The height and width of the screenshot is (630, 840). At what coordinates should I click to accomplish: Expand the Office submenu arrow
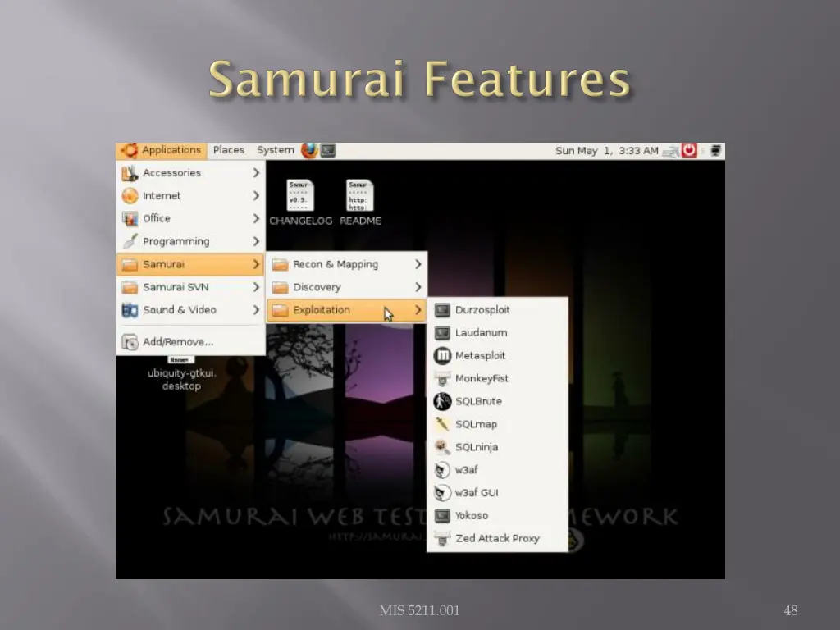(x=256, y=218)
